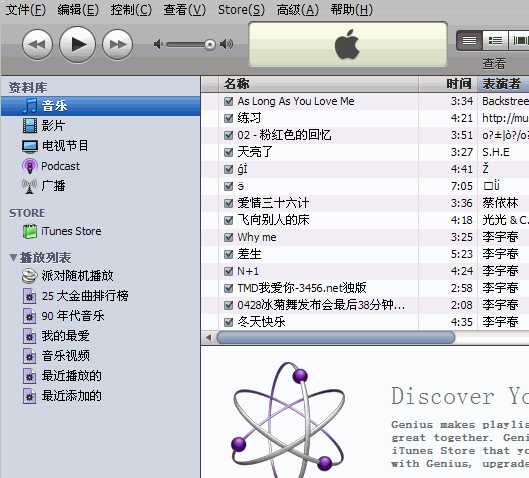Uncheck 02 - 粉红色的回忆
Image resolution: width=529 pixels, height=478 pixels.
pos(229,135)
